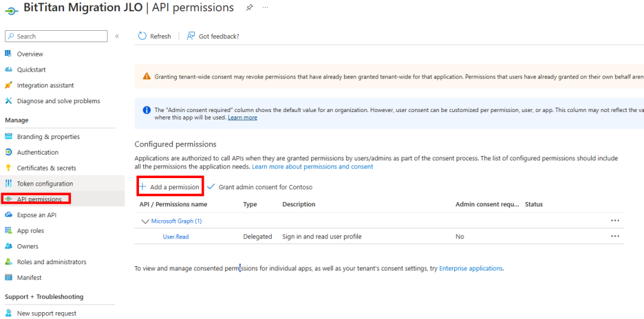644x319 pixels.
Task: Click the User.Read permission link
Action: (176, 237)
